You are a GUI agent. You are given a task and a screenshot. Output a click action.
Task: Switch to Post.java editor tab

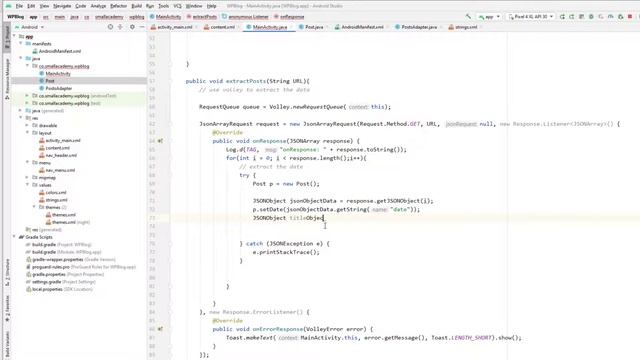[x=314, y=27]
